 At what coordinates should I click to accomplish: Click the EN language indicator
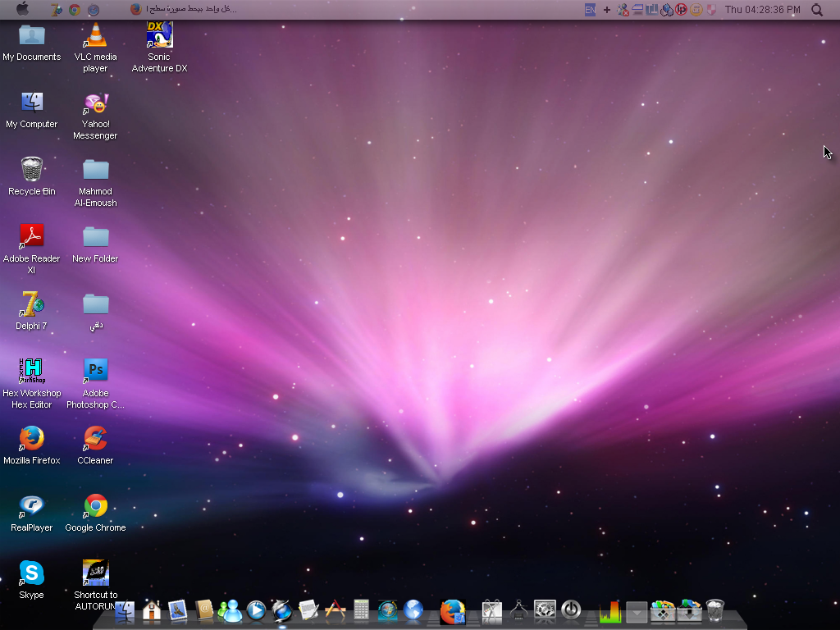590,10
